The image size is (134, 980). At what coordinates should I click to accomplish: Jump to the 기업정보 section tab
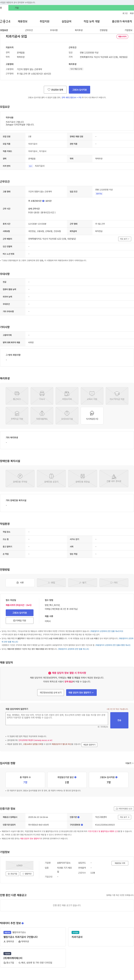pyautogui.click(x=128, y=30)
